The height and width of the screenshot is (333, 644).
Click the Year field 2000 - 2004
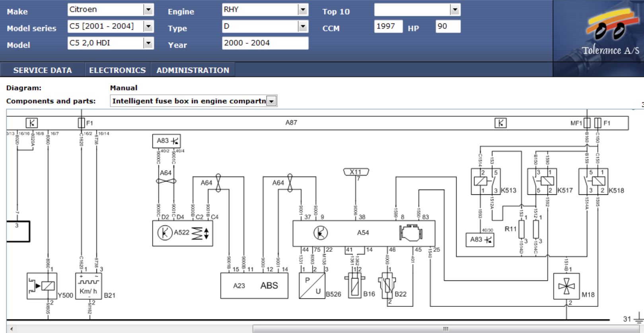pyautogui.click(x=265, y=43)
